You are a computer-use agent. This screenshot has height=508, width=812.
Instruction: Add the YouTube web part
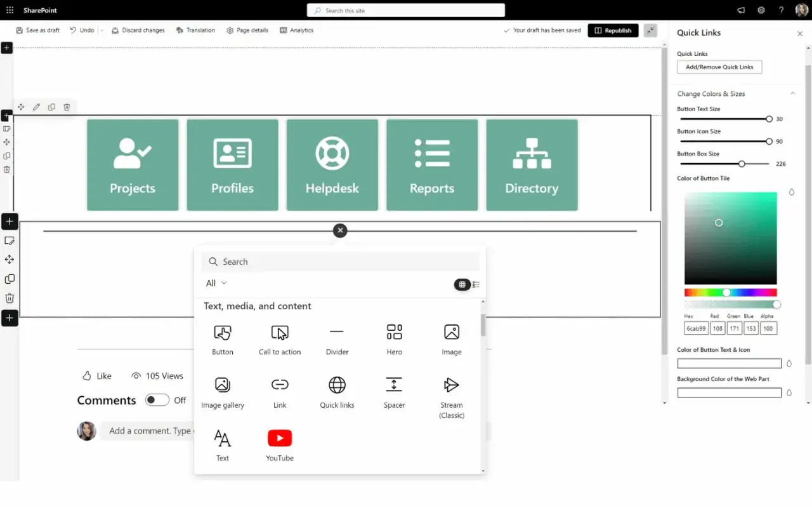[280, 445]
